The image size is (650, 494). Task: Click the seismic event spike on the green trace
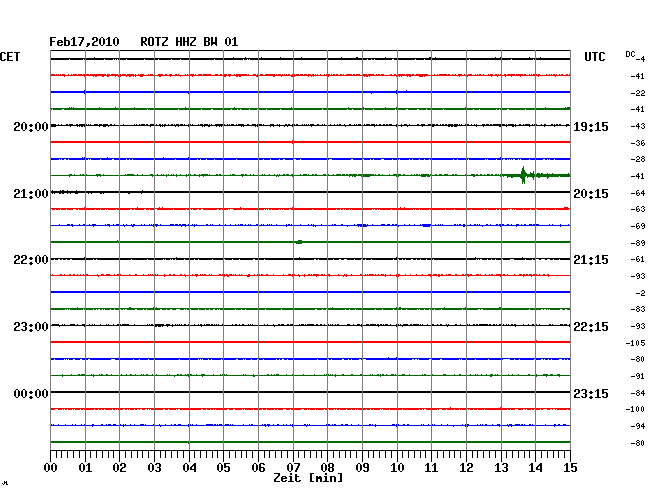[x=523, y=175]
